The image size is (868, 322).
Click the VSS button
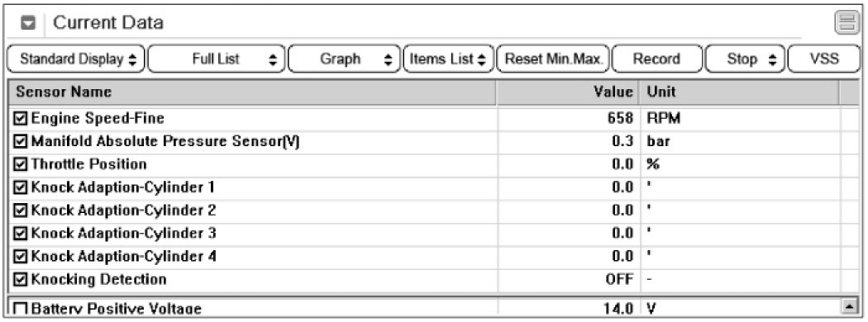coord(823,59)
